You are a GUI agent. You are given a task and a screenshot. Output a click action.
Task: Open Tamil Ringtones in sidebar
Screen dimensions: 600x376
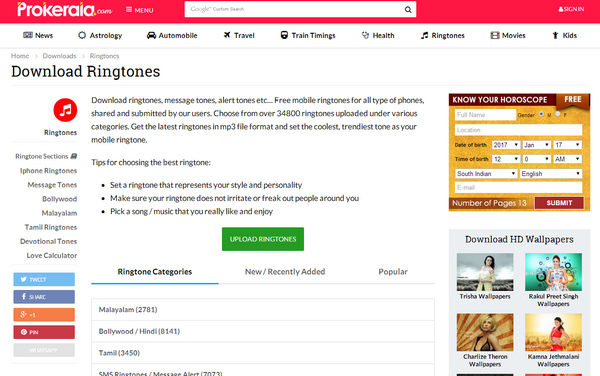[x=51, y=227]
